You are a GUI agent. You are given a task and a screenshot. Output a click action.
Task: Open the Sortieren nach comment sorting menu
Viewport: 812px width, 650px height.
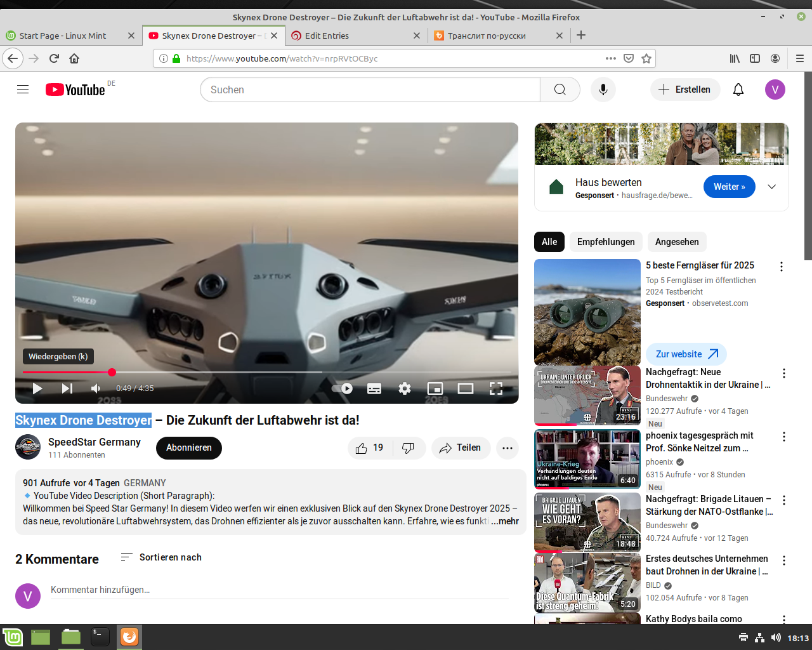click(161, 557)
